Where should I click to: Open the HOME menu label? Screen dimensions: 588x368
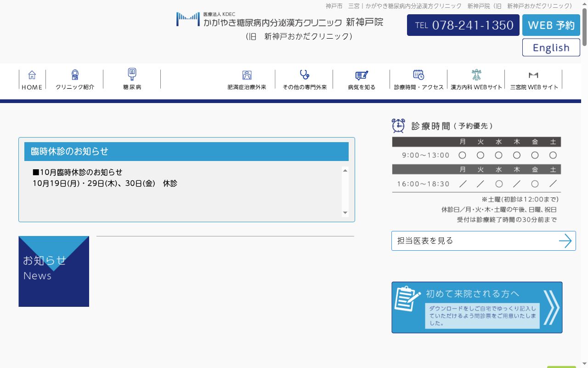coord(32,87)
